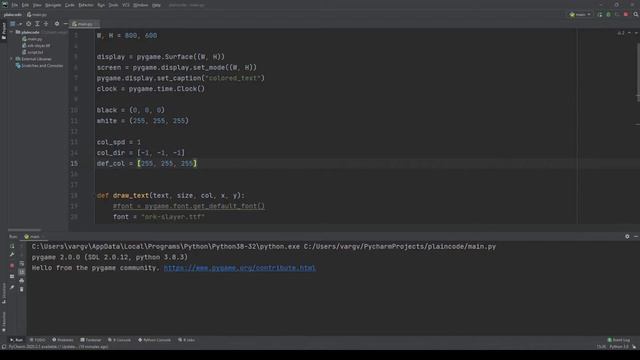Expand the External Libraries node
Screen dimensions: 640x360
click(12, 59)
